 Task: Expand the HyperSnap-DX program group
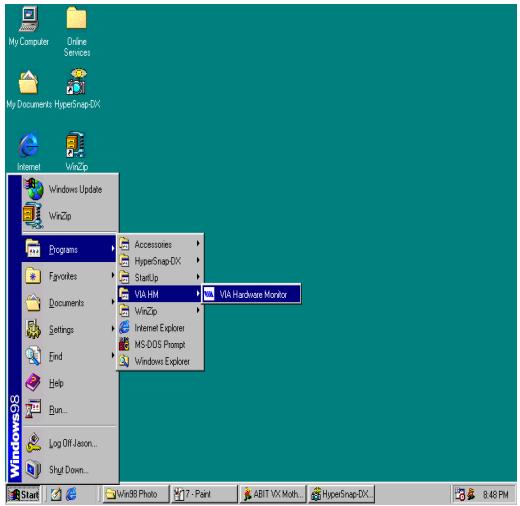point(160,261)
